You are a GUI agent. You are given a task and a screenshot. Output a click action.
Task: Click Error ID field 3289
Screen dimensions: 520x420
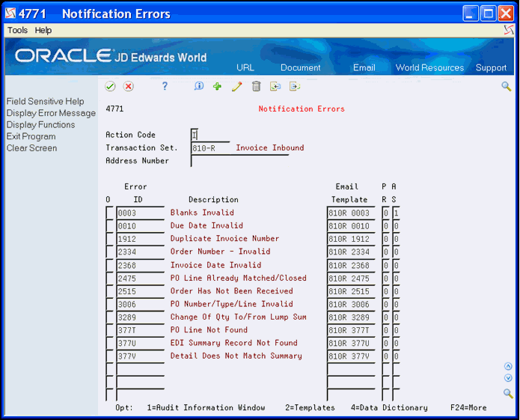140,317
